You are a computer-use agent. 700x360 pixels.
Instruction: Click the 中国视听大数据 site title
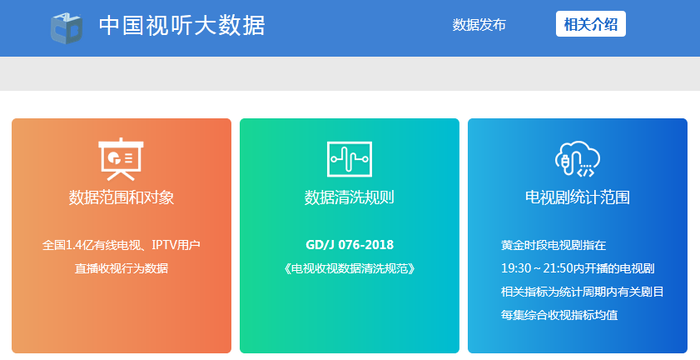[182, 25]
